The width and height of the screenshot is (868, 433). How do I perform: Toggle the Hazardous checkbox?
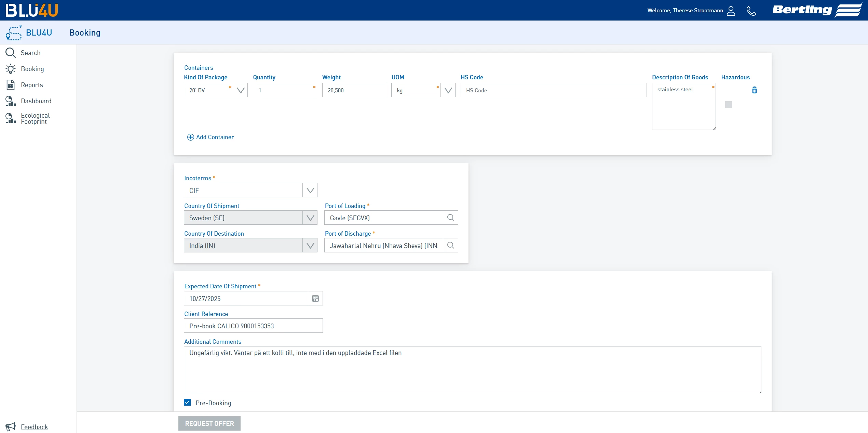(x=728, y=105)
